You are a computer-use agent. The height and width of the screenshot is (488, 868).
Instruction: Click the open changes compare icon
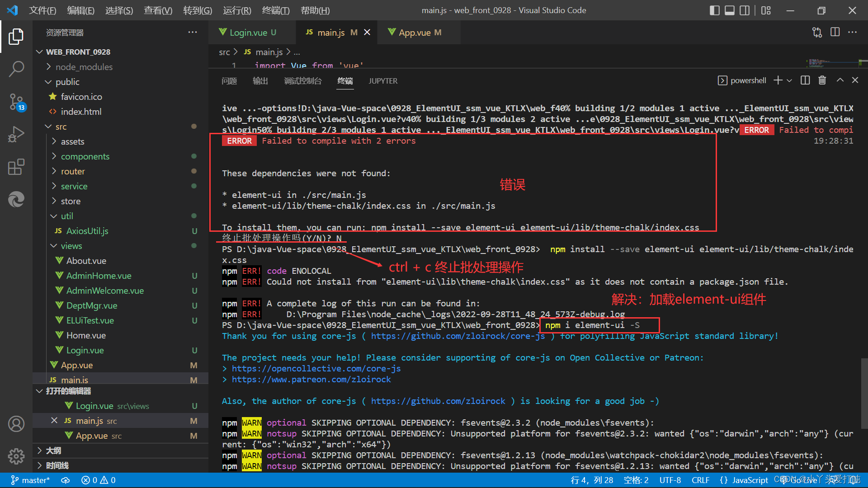pyautogui.click(x=817, y=33)
